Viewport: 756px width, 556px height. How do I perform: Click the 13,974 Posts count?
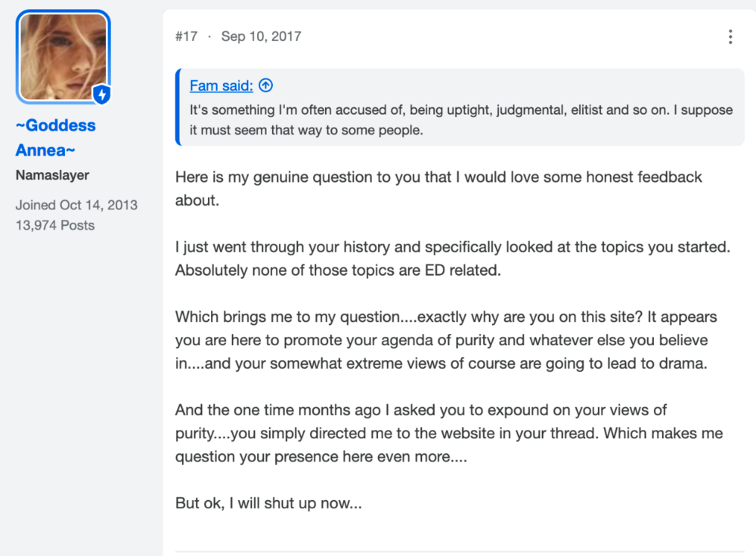[x=55, y=225]
